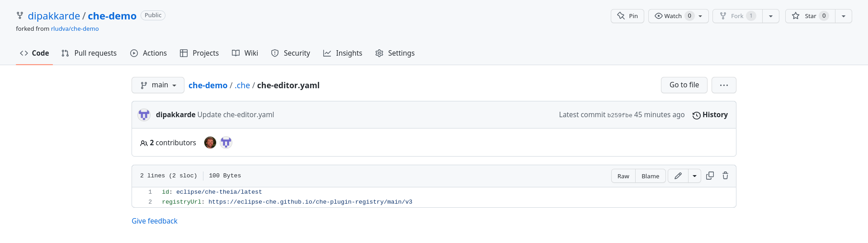
Task: Click the History clock icon
Action: pyautogui.click(x=696, y=115)
